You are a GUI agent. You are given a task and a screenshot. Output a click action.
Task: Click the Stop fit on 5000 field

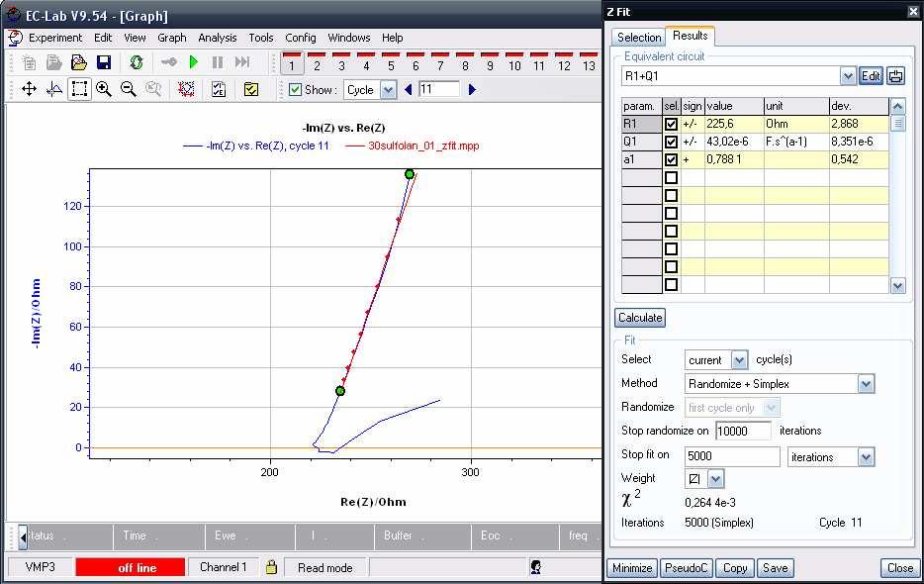tap(732, 456)
